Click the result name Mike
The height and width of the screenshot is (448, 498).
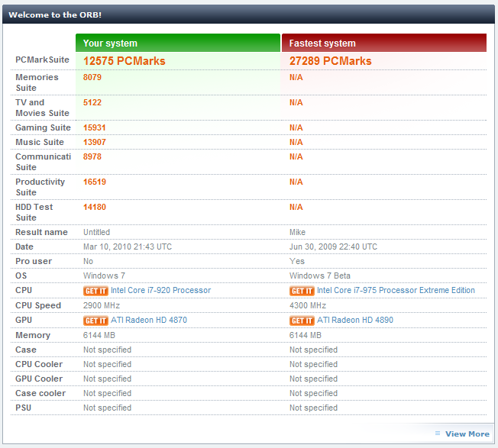coord(297,232)
